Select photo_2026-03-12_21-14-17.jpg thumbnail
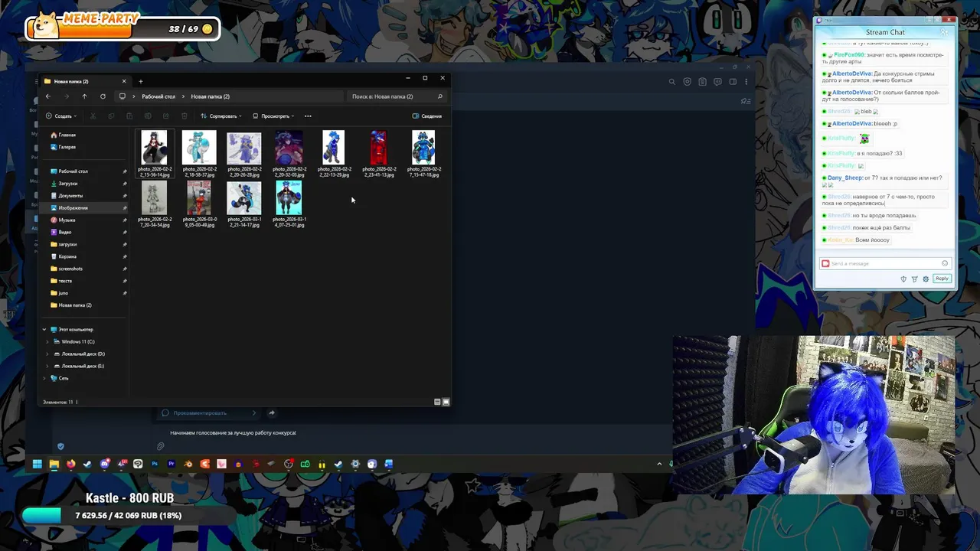The height and width of the screenshot is (551, 980). pos(244,197)
